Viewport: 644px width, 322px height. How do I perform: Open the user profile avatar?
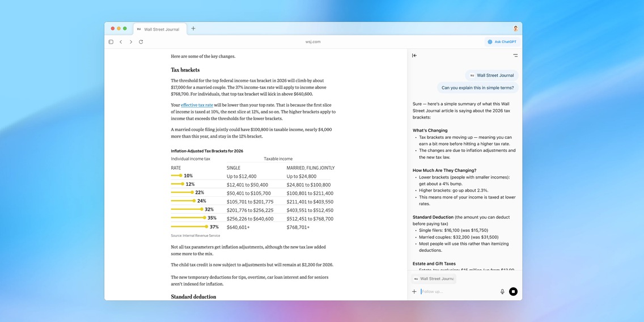pos(515,28)
